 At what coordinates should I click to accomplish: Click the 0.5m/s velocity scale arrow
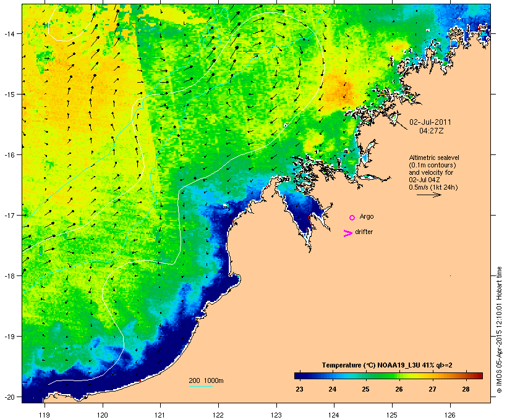[428, 195]
